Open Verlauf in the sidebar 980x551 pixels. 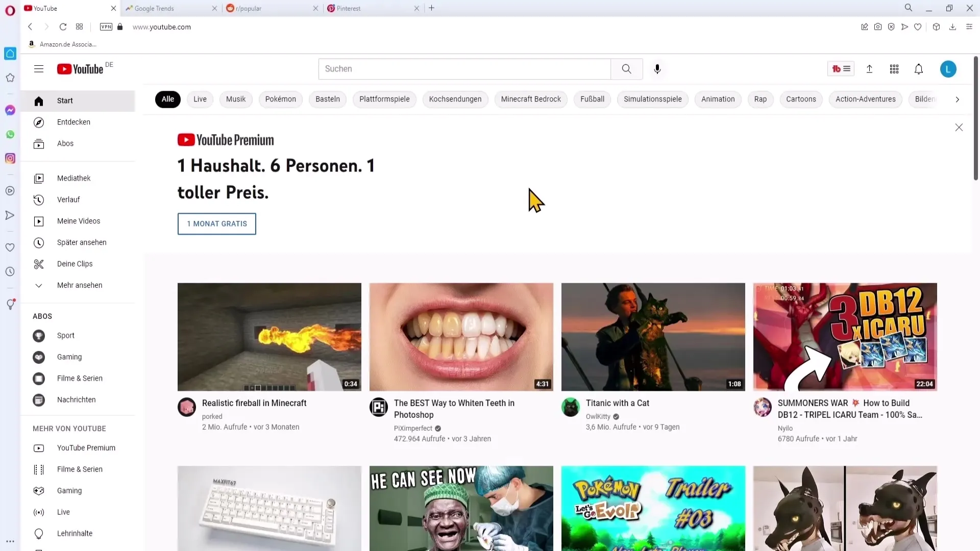(x=78, y=199)
